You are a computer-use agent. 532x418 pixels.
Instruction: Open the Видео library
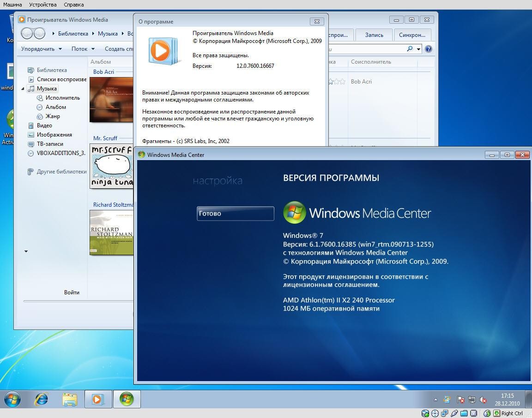[40, 125]
